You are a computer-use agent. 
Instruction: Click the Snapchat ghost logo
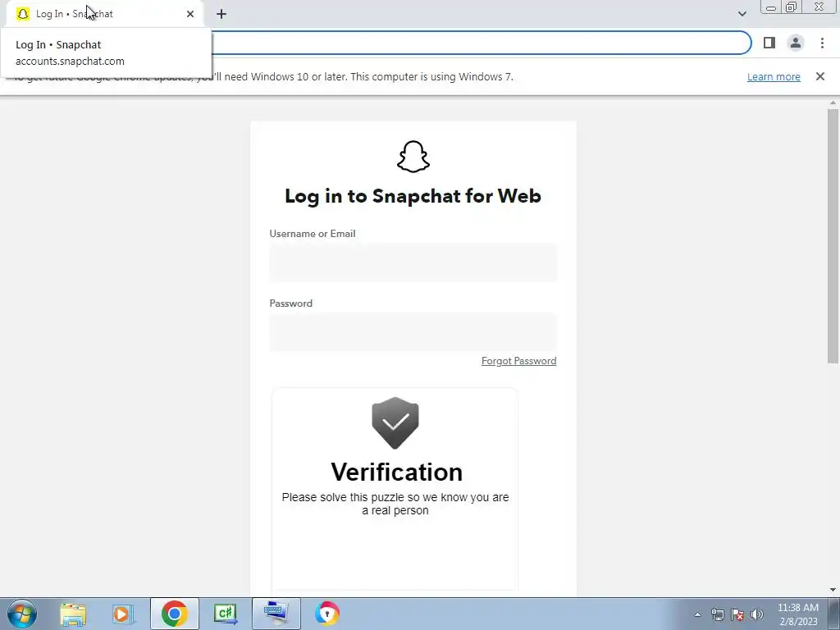413,157
